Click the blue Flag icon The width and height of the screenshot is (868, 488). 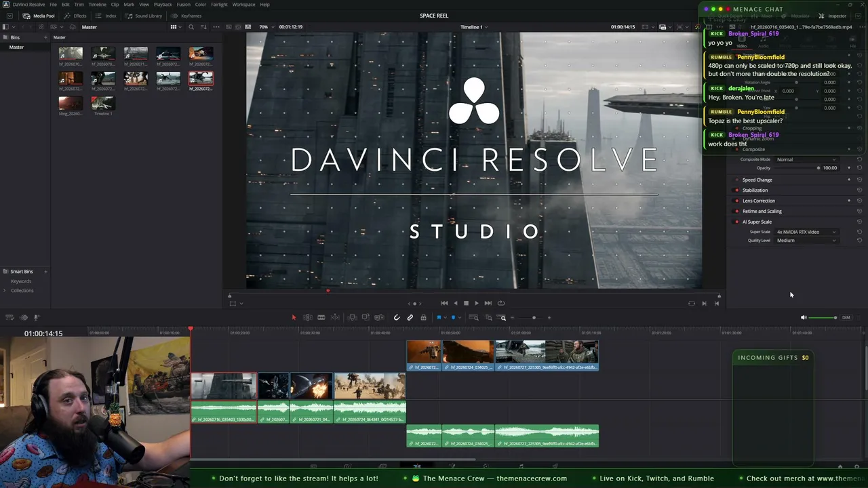coord(439,317)
